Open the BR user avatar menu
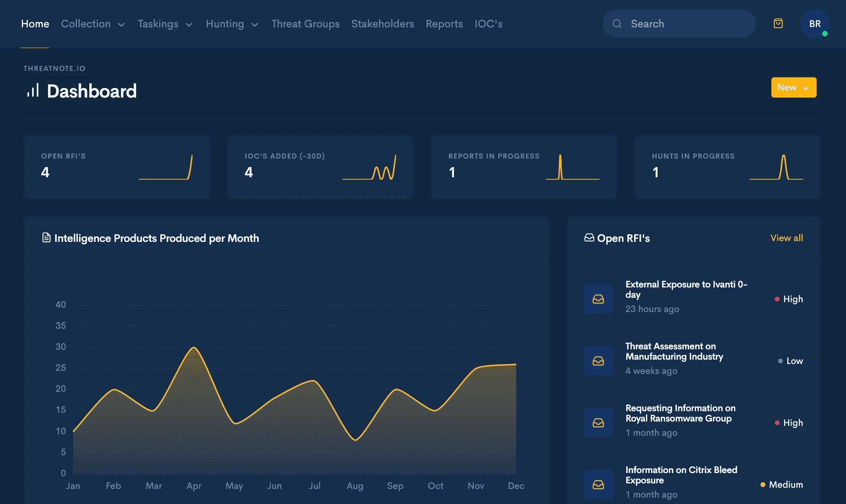This screenshot has width=846, height=504. point(815,24)
